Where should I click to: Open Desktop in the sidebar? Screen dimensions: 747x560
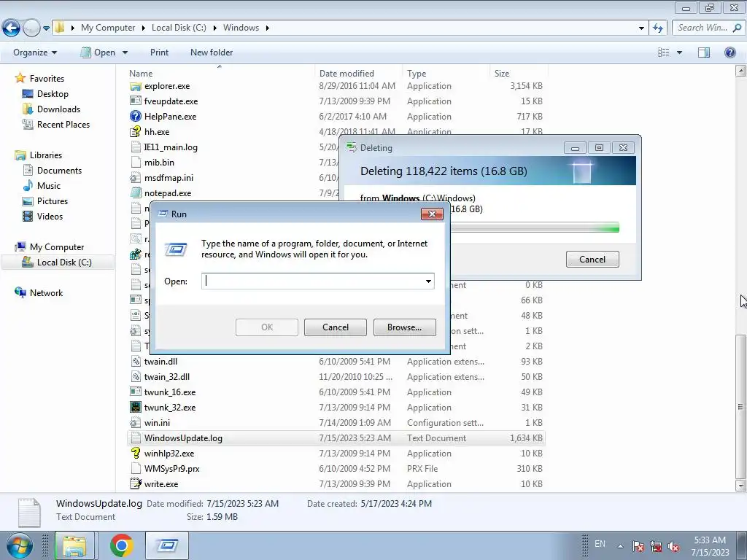53,94
